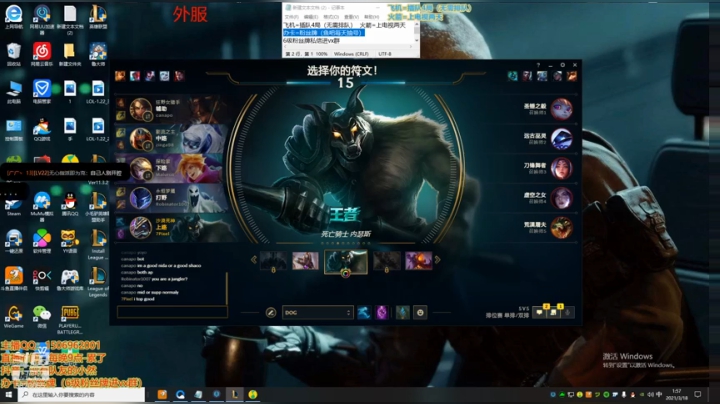Viewport: 720px width, 404px height.
Task: Click highlighted line in Notepad text
Action: click(324, 33)
